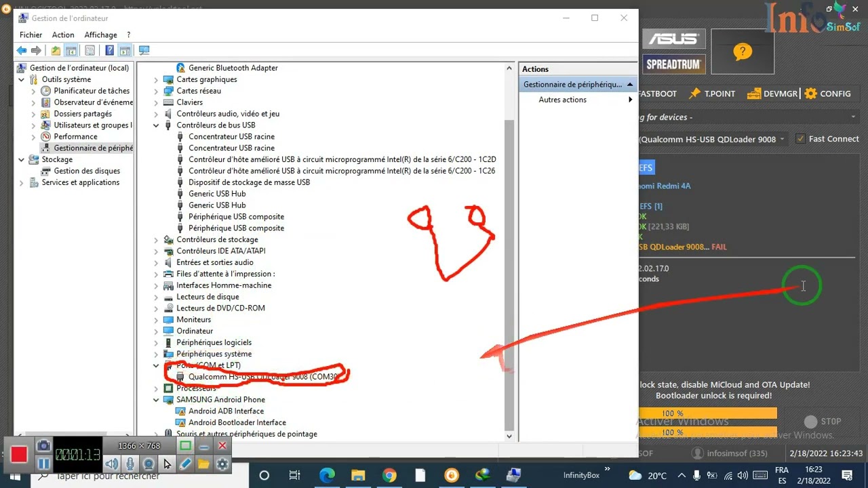
Task: Expand the Cartes graphiques device category
Action: click(156, 79)
